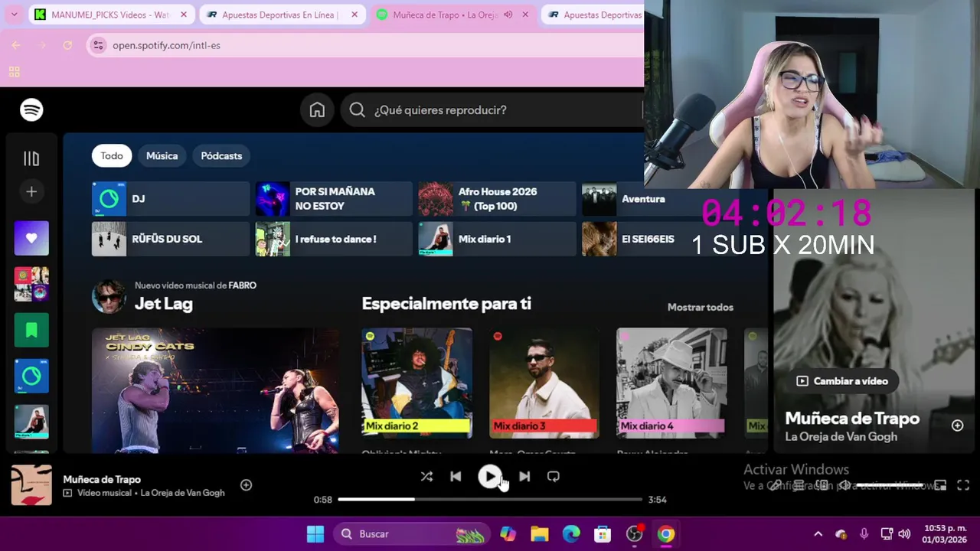Add to Liked Songs from player bar plus icon
Image resolution: width=980 pixels, height=551 pixels.
tap(246, 485)
